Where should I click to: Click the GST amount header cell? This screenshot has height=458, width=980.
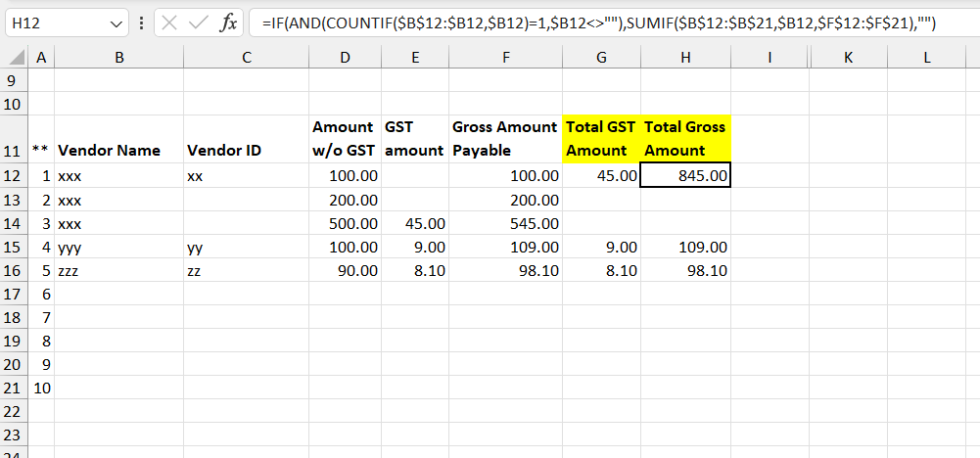(x=415, y=139)
